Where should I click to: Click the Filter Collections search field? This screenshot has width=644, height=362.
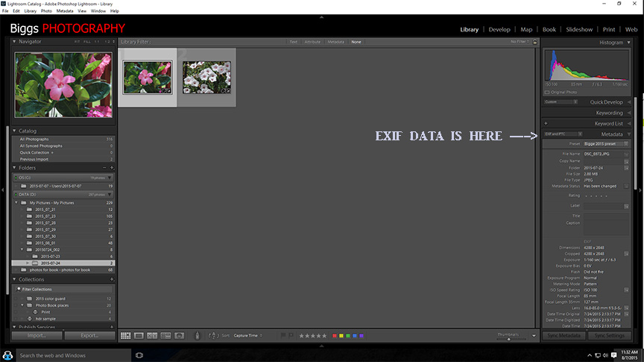[x=63, y=289]
